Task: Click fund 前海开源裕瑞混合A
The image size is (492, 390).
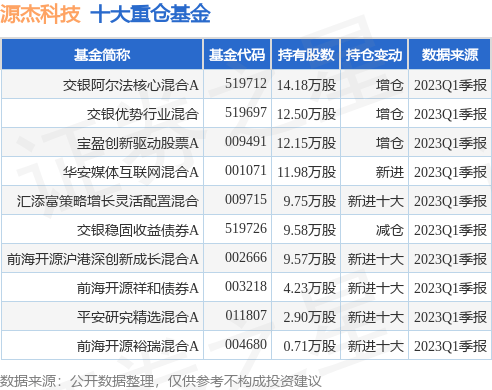Action: pyautogui.click(x=138, y=346)
